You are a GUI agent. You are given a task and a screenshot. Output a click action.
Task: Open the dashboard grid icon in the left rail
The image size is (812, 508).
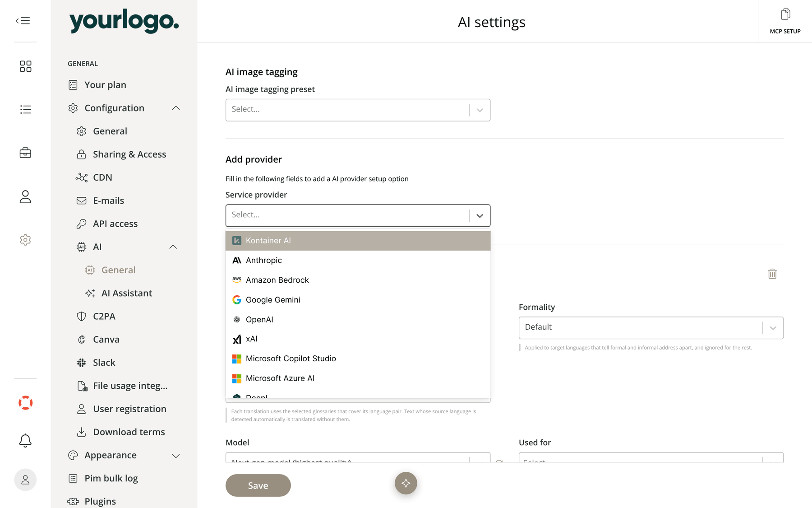(26, 66)
